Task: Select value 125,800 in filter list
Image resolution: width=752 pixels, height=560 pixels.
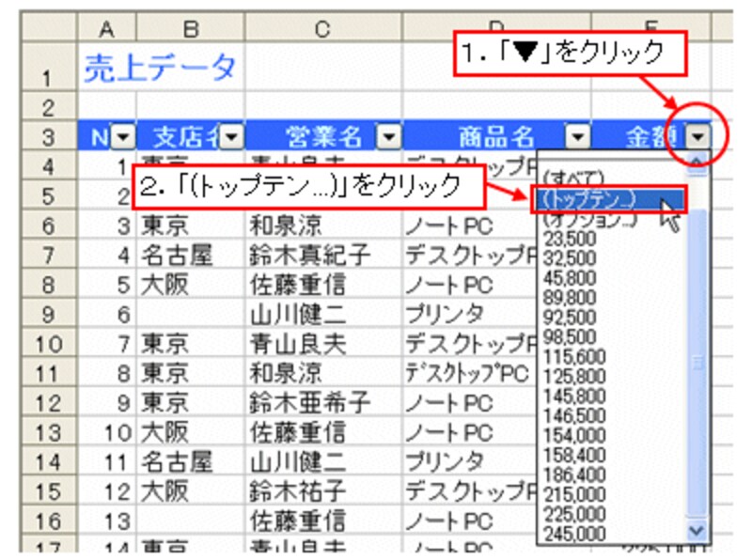Action: tap(574, 376)
